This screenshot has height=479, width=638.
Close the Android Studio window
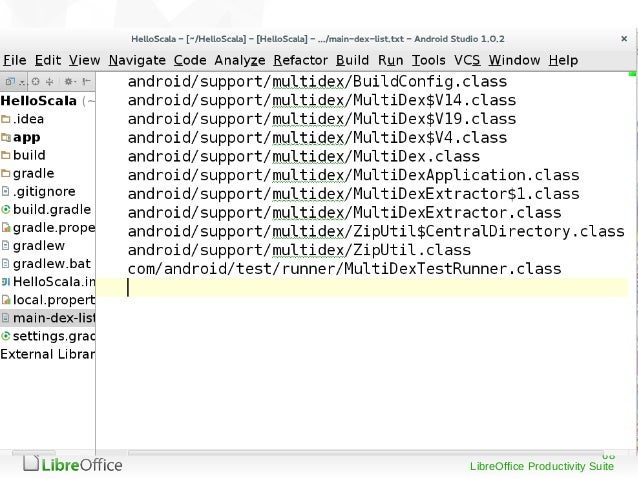tap(624, 39)
